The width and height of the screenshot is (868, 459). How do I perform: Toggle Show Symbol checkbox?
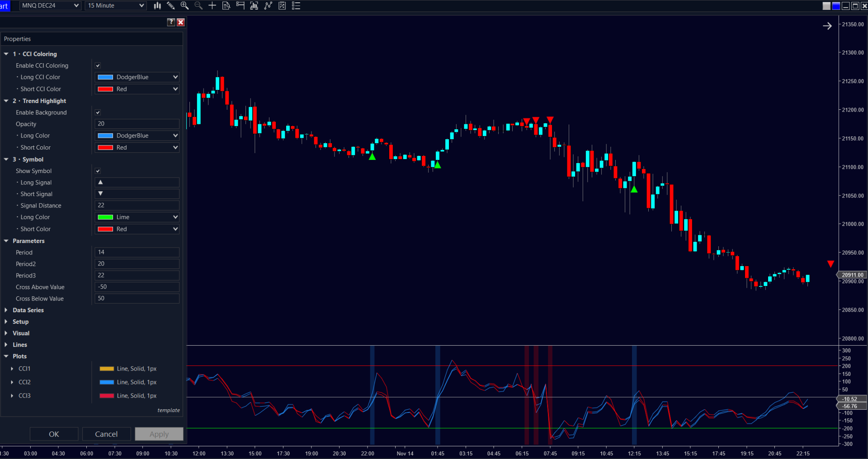coord(98,171)
